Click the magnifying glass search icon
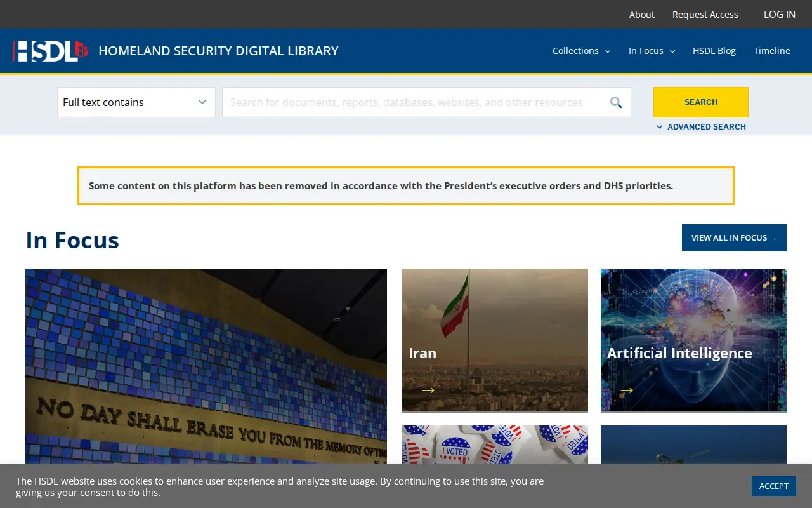This screenshot has width=812, height=508. point(616,102)
